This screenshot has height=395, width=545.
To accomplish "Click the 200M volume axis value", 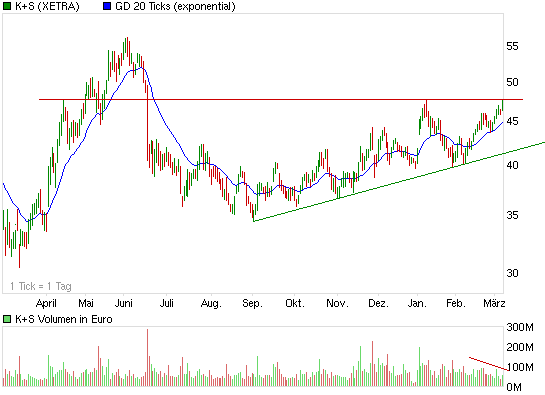I will [x=520, y=347].
